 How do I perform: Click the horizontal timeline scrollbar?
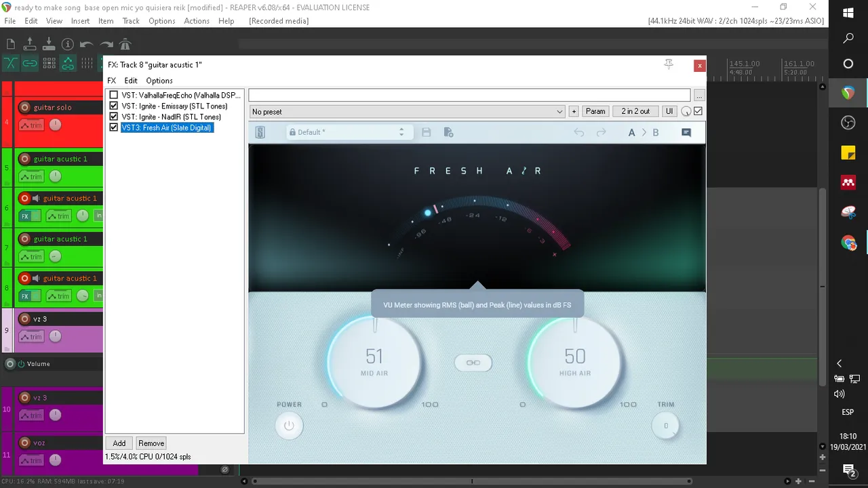[472, 481]
